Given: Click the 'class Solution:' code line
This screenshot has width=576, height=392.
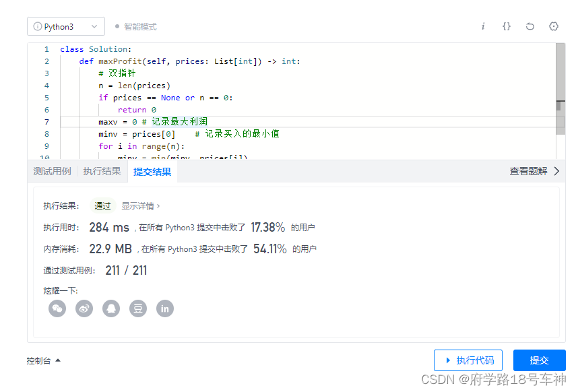Looking at the screenshot, I should click(96, 49).
